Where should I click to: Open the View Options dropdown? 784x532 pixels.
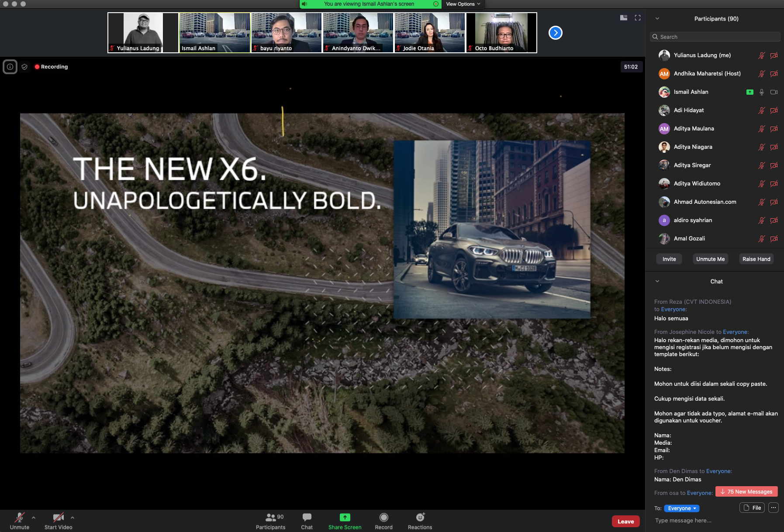click(x=463, y=4)
